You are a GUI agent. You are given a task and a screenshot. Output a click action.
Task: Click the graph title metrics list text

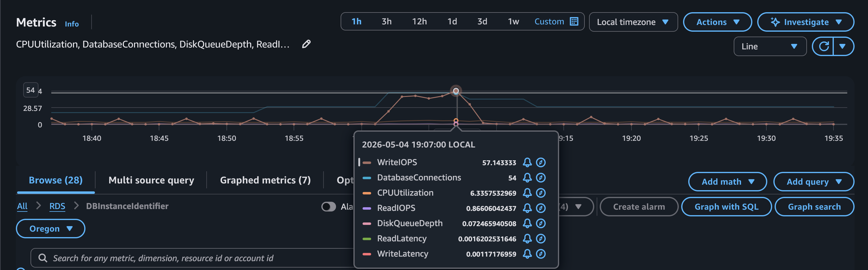pos(153,44)
